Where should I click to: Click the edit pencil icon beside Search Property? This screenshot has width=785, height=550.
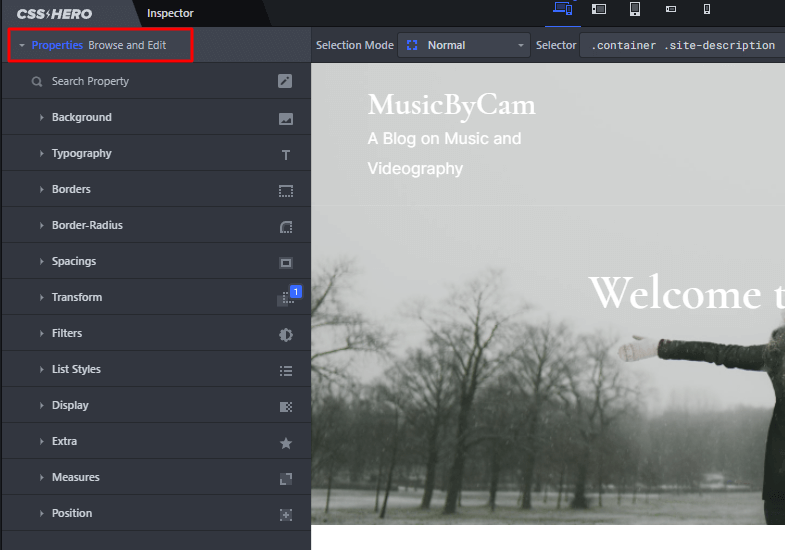[x=285, y=81]
